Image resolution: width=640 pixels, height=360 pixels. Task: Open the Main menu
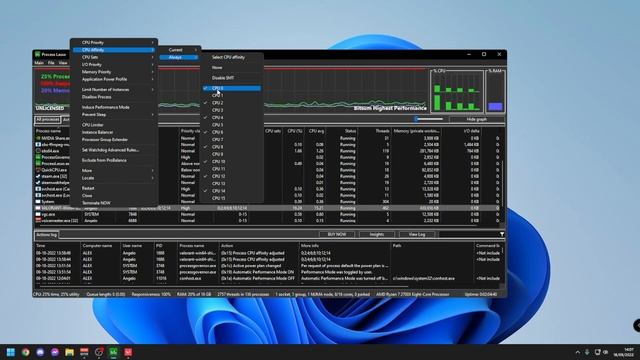39,63
